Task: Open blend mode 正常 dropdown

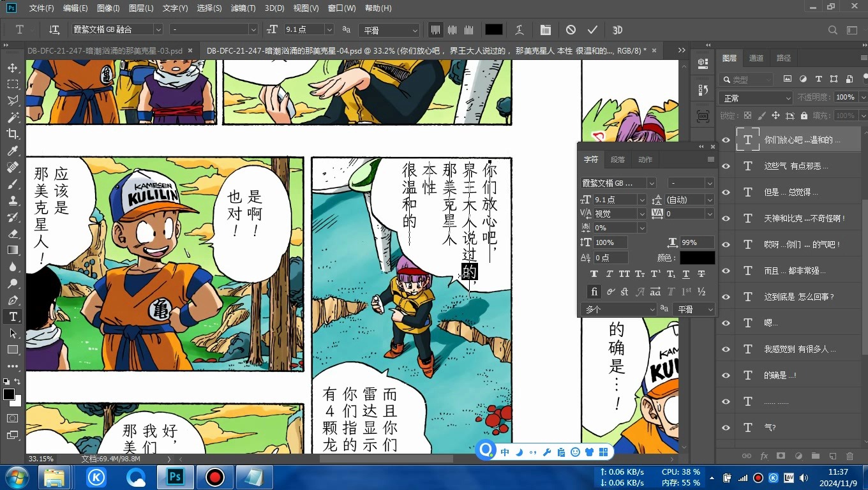Action: [x=755, y=98]
